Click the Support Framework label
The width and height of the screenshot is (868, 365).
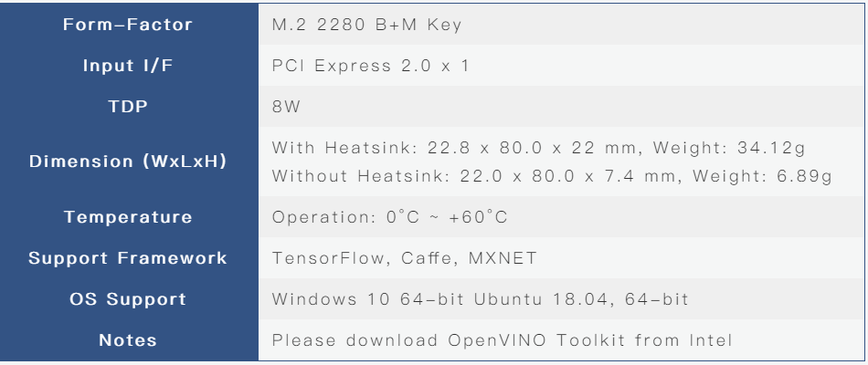128,258
